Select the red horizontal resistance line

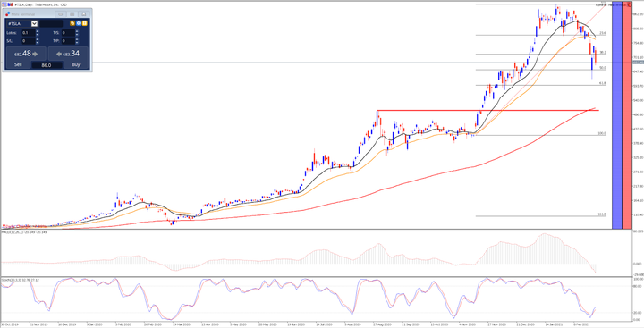point(487,110)
